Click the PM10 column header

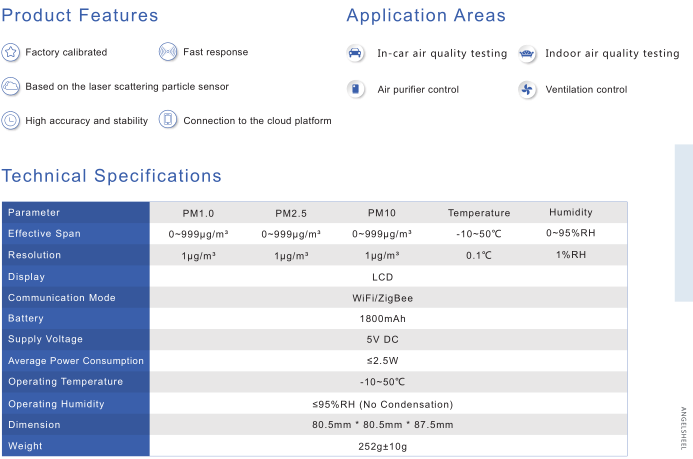382,213
